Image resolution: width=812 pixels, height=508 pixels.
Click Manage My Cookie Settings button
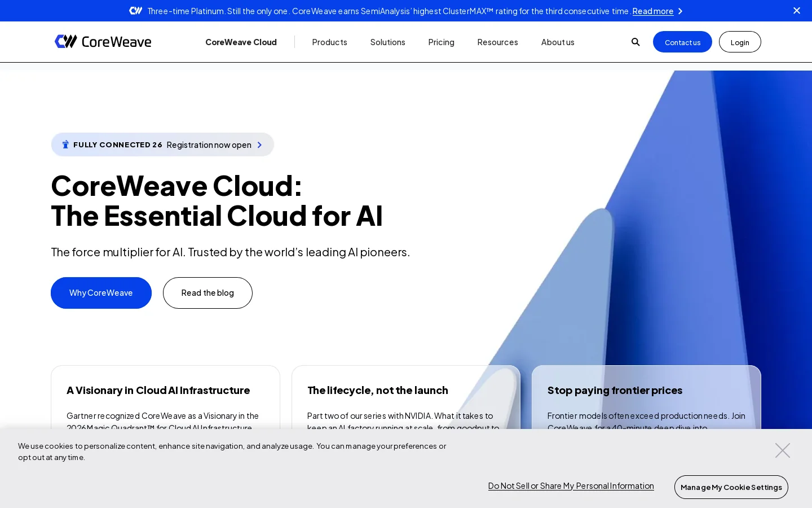tap(731, 487)
